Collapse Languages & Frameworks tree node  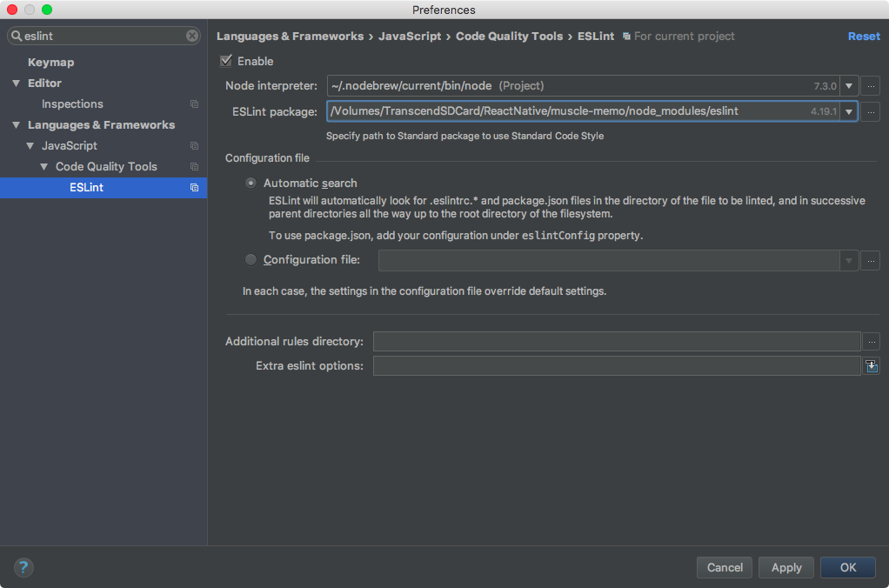[x=16, y=125]
